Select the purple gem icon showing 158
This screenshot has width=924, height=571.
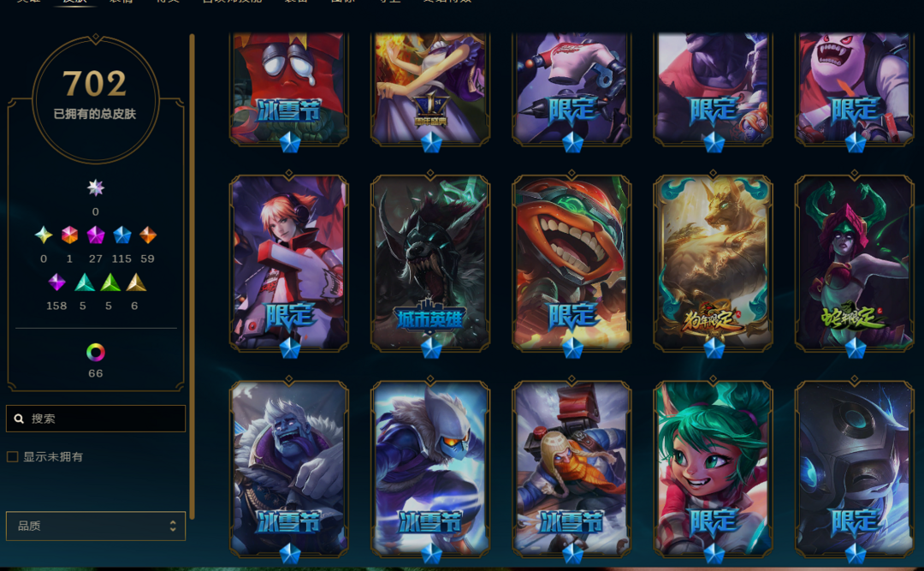56,283
